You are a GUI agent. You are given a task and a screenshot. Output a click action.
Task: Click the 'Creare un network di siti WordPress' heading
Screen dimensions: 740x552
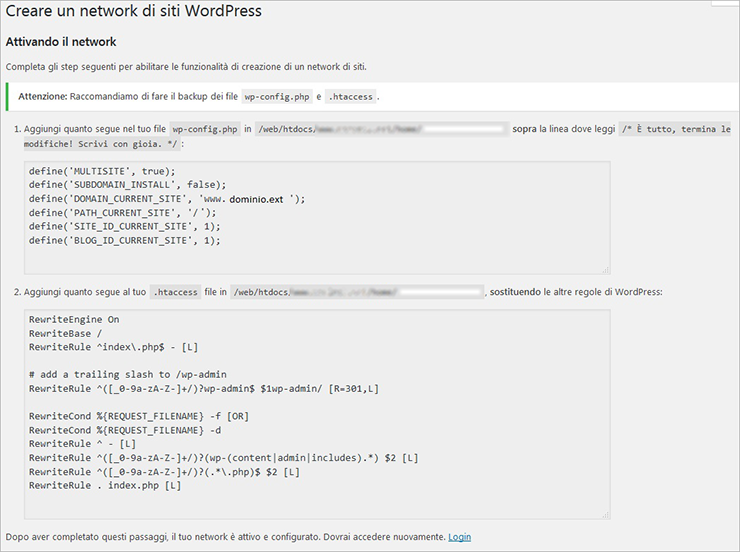tap(134, 11)
